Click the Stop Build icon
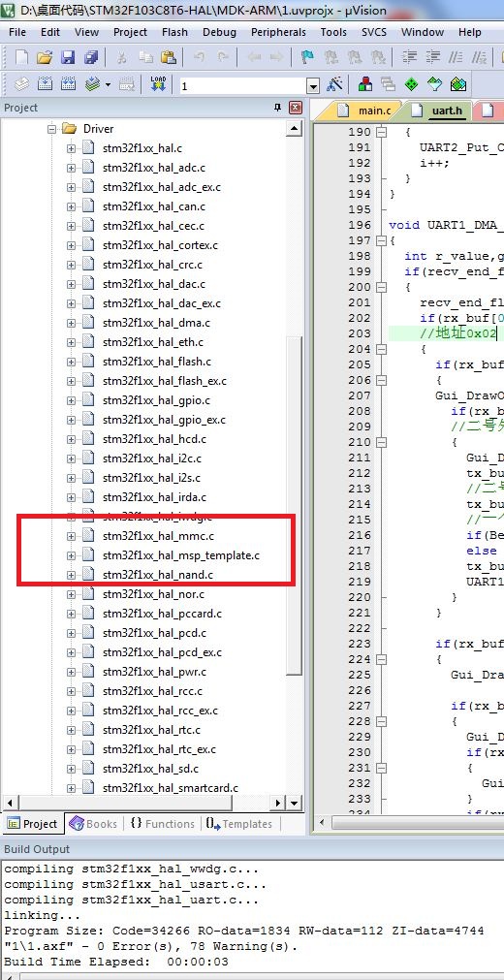The width and height of the screenshot is (504, 980). [x=127, y=83]
